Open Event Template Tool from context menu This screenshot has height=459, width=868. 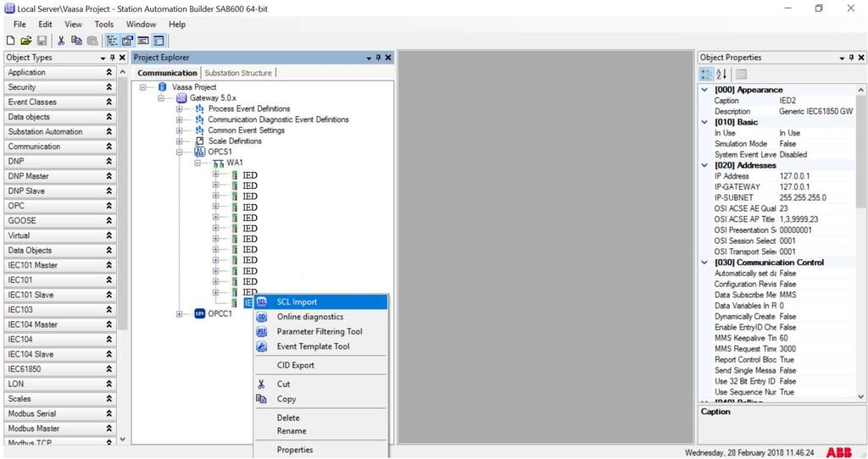321,346
